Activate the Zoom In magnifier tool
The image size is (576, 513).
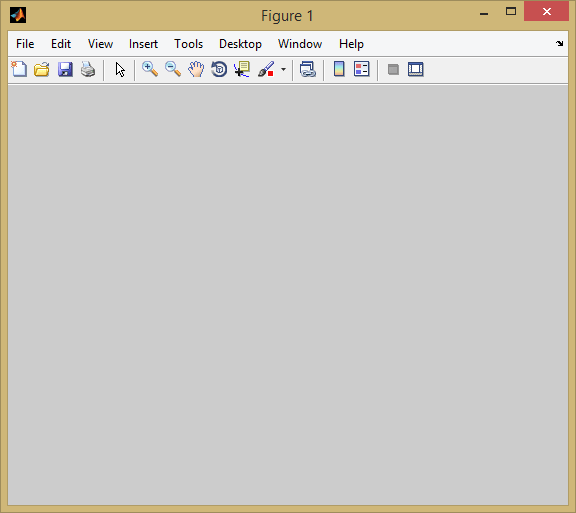(150, 69)
